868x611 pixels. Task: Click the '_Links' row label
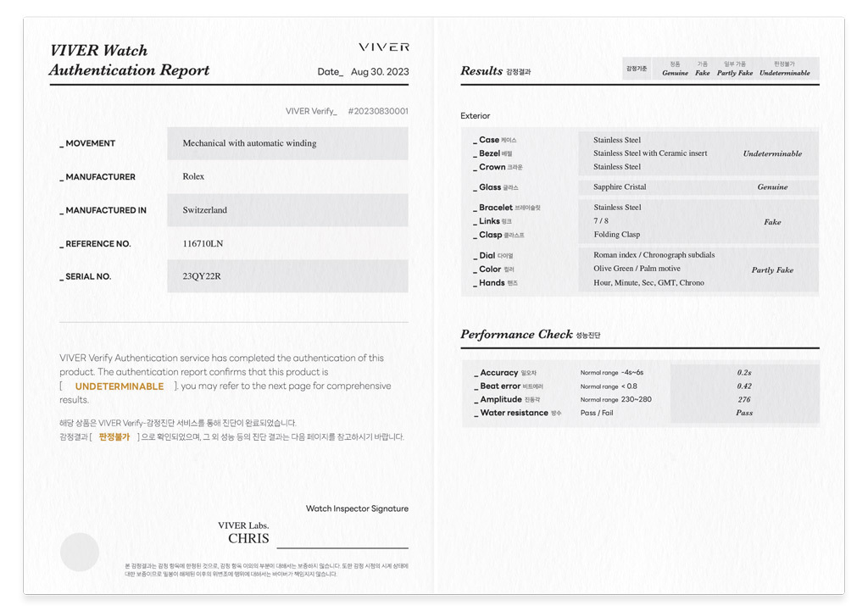click(x=492, y=221)
